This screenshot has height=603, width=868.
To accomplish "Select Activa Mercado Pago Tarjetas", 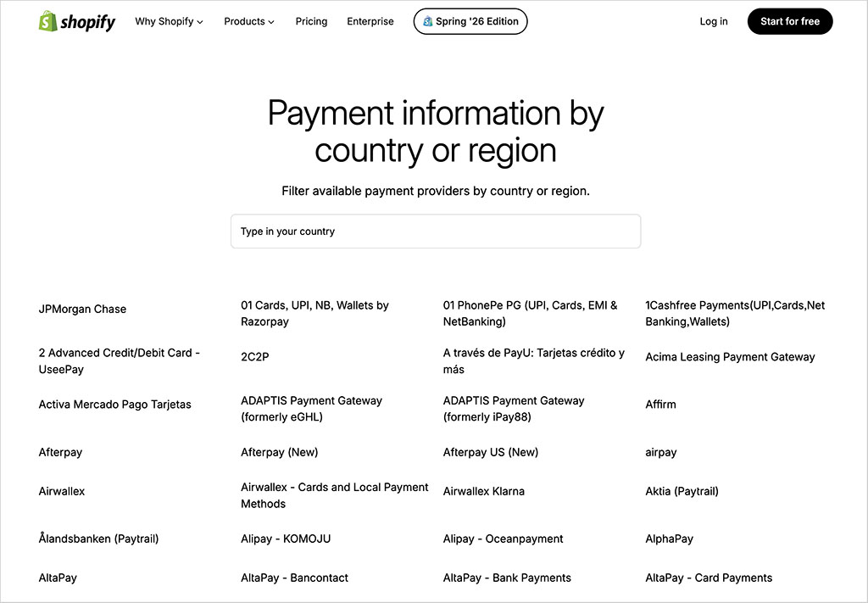I will (x=114, y=405).
